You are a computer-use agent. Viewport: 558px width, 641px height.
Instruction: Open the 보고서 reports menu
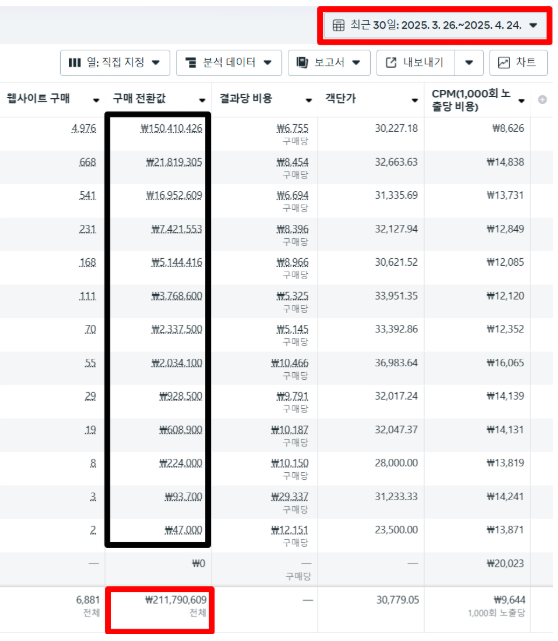329,63
